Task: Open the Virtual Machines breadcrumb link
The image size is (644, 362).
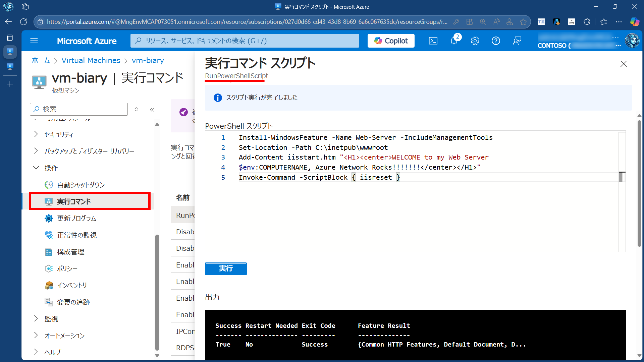Action: point(91,60)
